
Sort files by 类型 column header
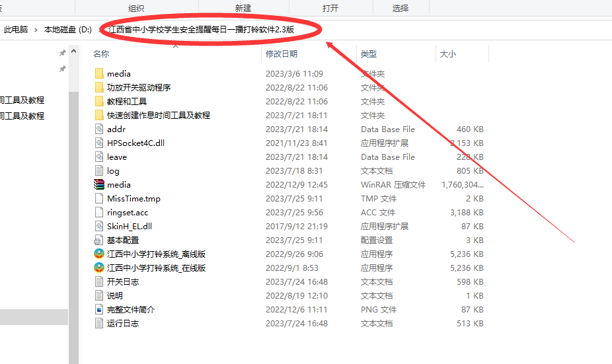click(x=368, y=54)
